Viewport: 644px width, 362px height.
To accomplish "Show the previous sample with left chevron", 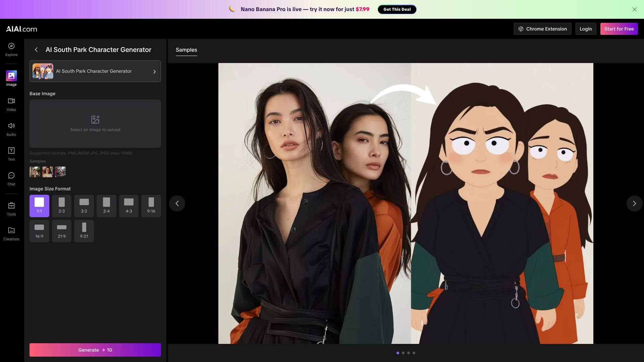I will (177, 203).
